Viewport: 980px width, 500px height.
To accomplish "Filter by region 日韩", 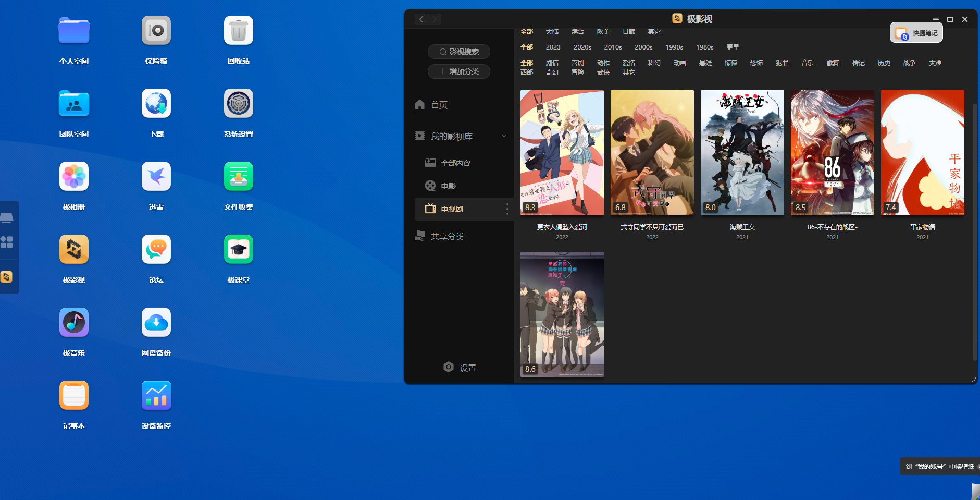I will pyautogui.click(x=629, y=32).
